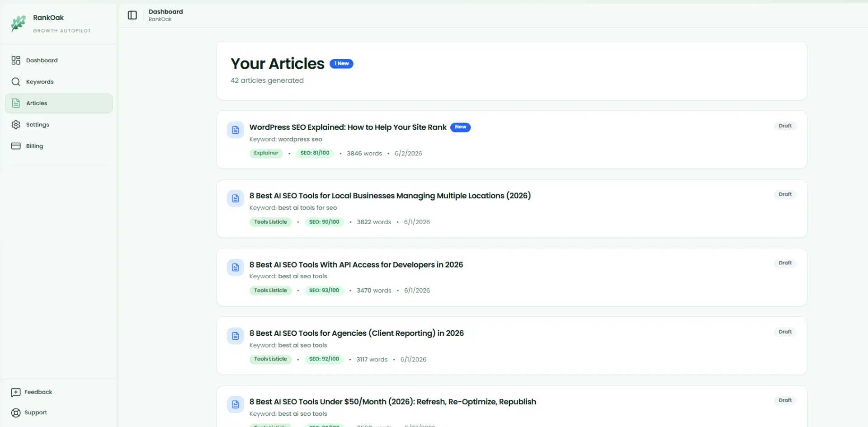Toggle the sidebar panel icon

coord(132,15)
